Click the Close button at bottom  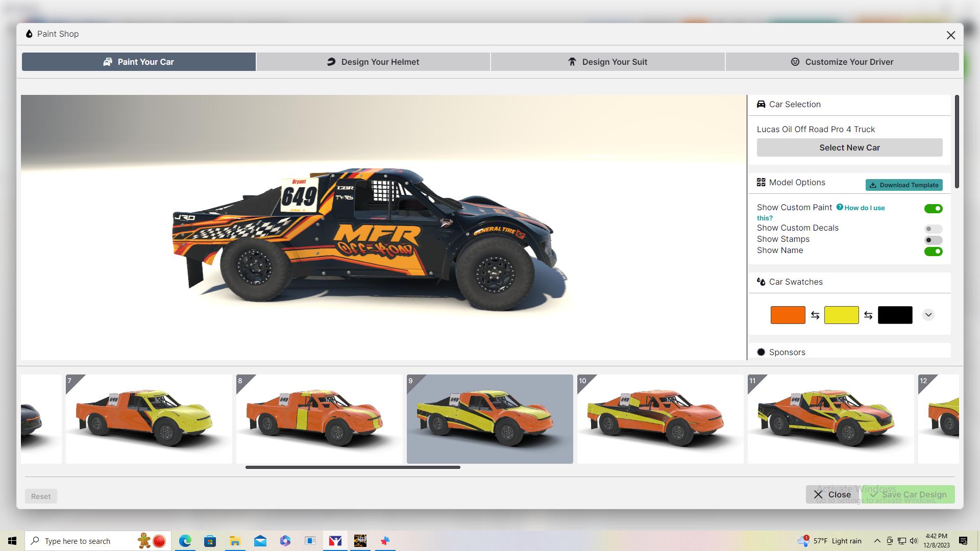832,494
